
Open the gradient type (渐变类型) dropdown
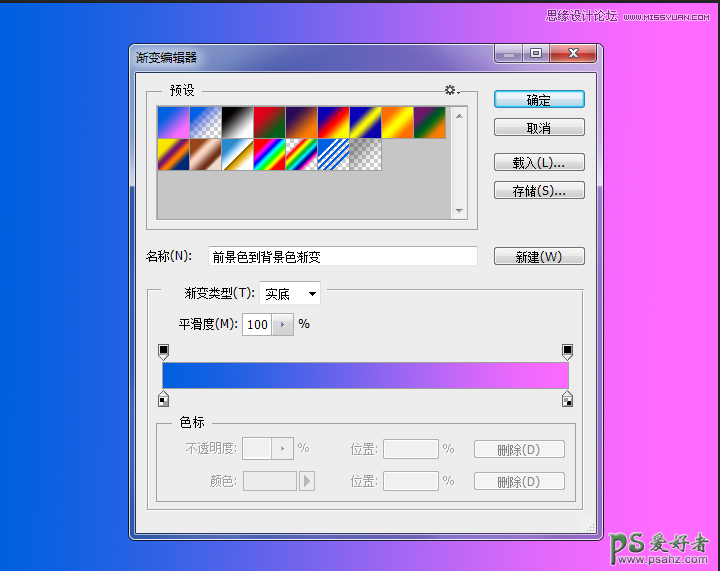coord(290,294)
